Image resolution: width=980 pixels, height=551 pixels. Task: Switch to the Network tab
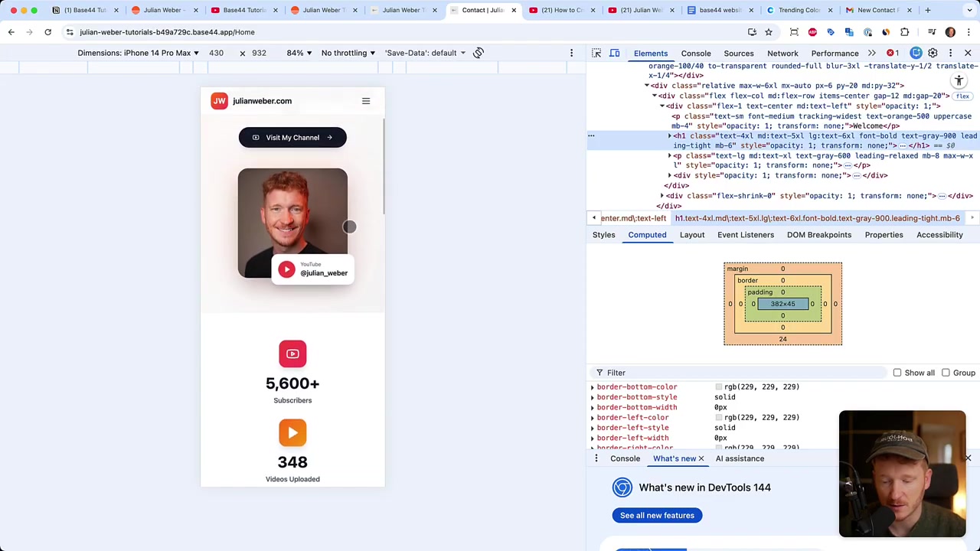(782, 54)
